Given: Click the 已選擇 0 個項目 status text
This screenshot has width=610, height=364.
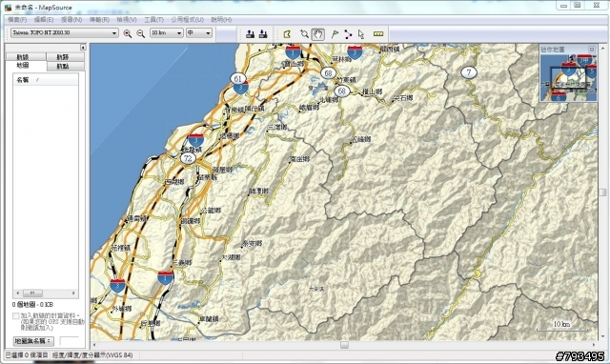Looking at the screenshot, I should pos(27,355).
